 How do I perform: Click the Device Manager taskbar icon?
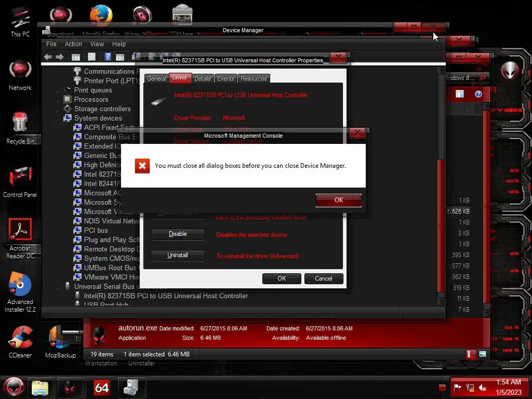pos(131,388)
